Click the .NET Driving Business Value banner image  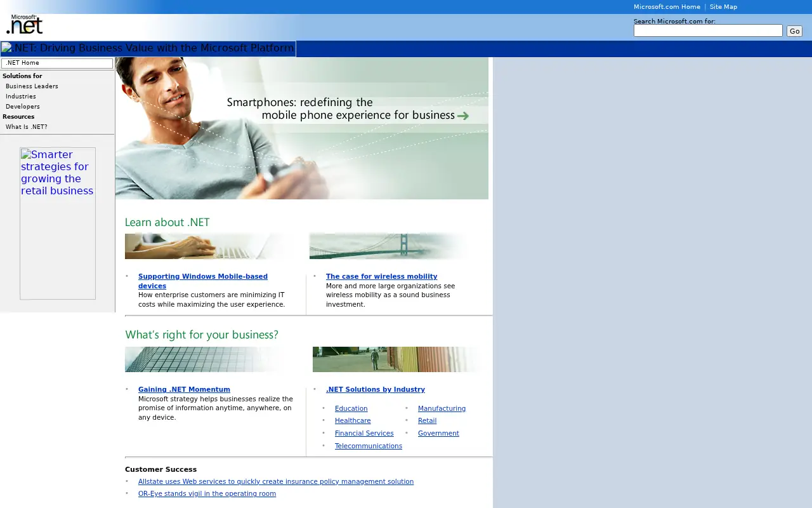(148, 48)
